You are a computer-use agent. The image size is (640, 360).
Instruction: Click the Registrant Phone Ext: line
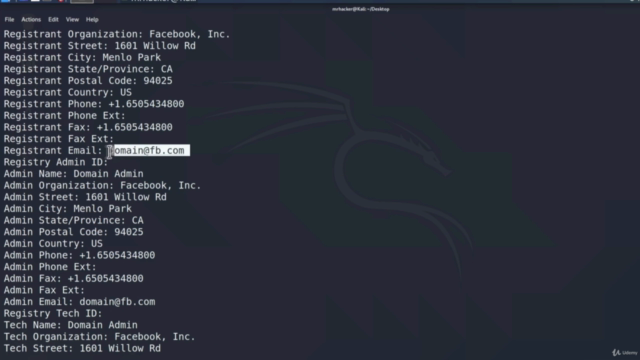[64, 116]
